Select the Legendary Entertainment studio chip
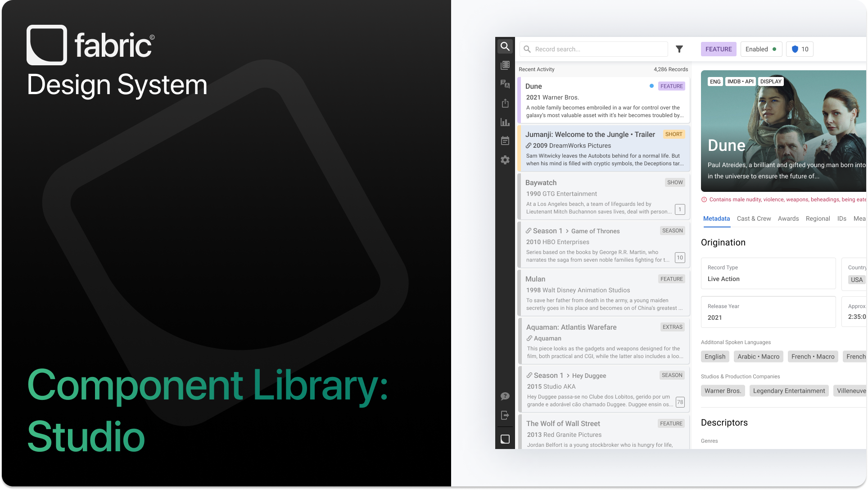 [789, 391]
